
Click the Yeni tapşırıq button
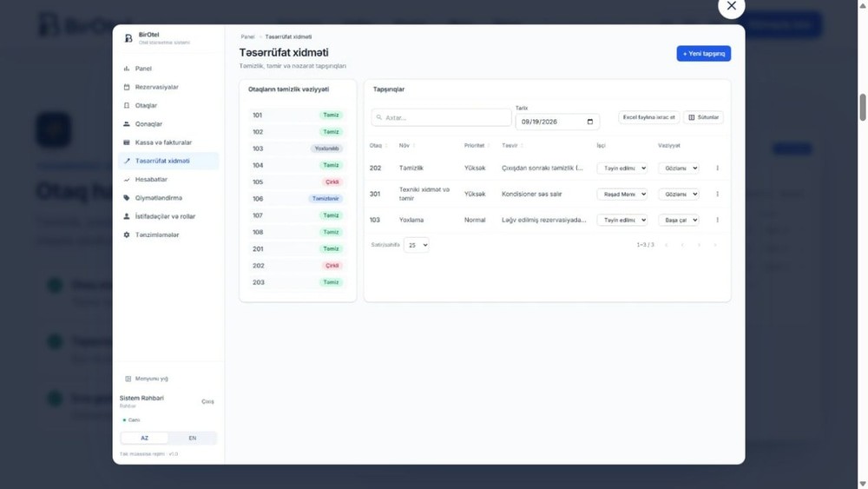point(704,54)
